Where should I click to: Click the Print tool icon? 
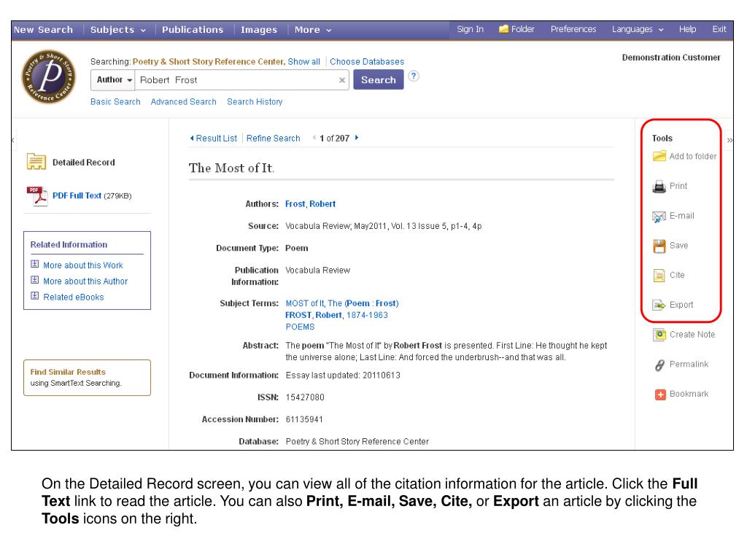point(659,186)
